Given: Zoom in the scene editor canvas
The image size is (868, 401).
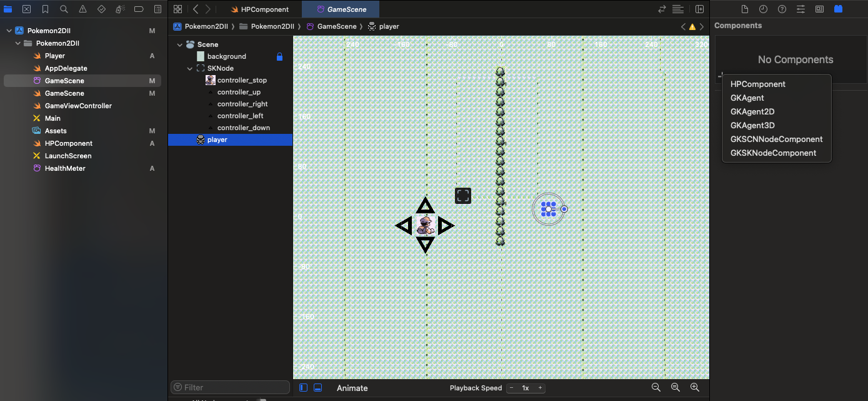Looking at the screenshot, I should pos(694,388).
